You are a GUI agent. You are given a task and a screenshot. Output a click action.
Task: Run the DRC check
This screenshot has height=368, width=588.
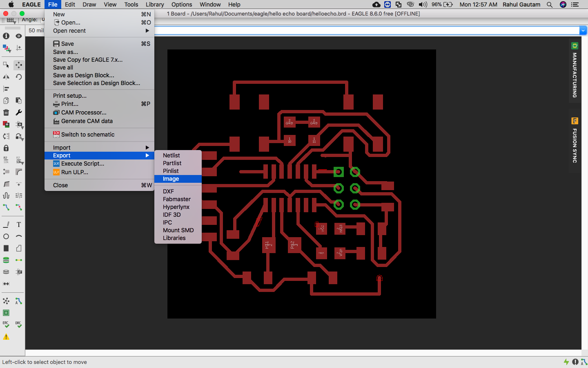(x=19, y=325)
